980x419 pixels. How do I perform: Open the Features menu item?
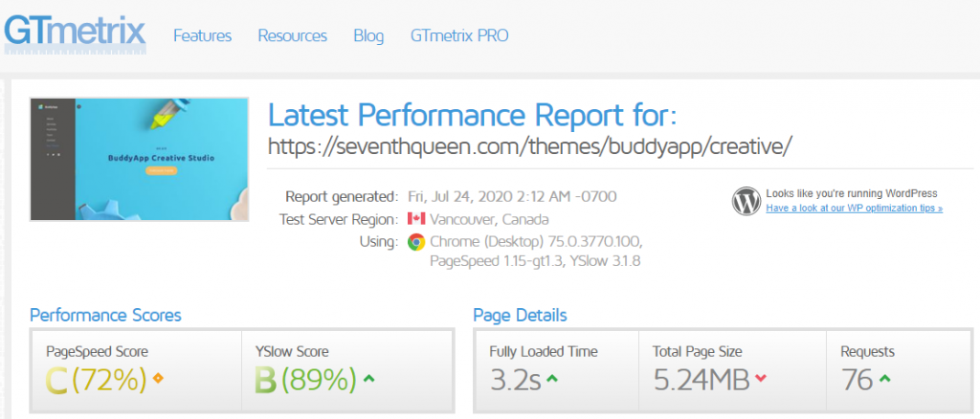click(x=203, y=35)
